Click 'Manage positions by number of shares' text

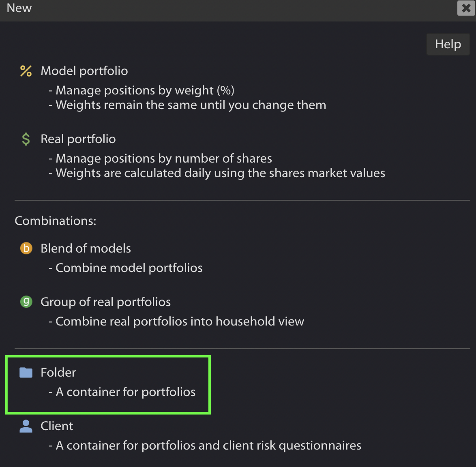pyautogui.click(x=160, y=159)
